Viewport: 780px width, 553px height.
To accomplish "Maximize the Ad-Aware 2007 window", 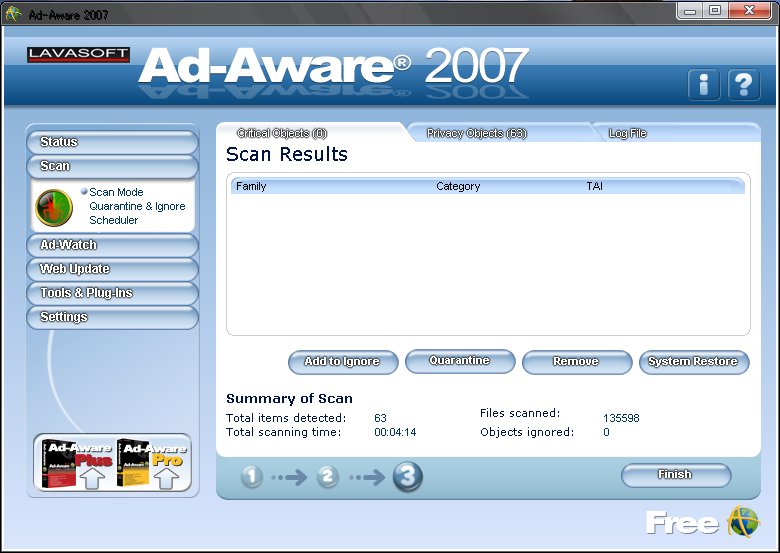I will [715, 10].
